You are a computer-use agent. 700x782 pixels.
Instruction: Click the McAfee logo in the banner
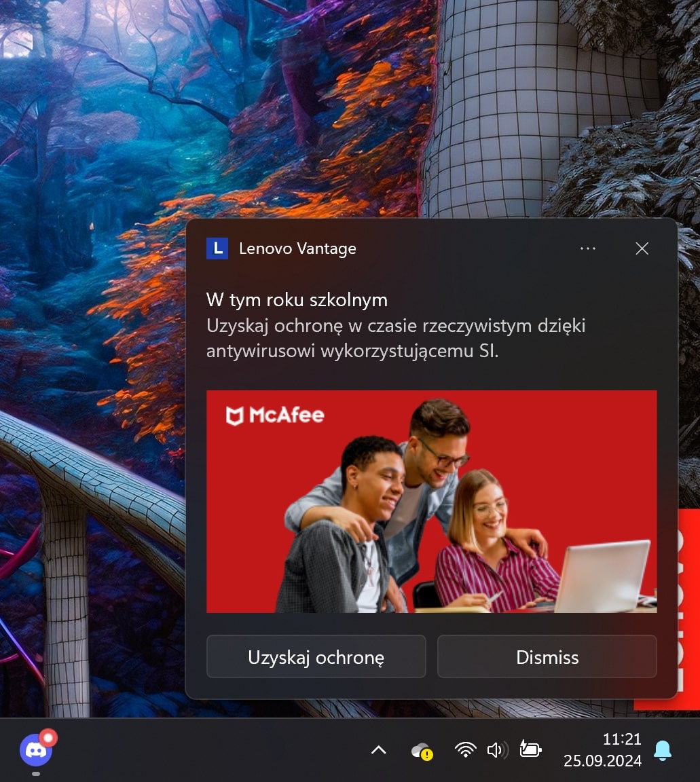(x=275, y=415)
